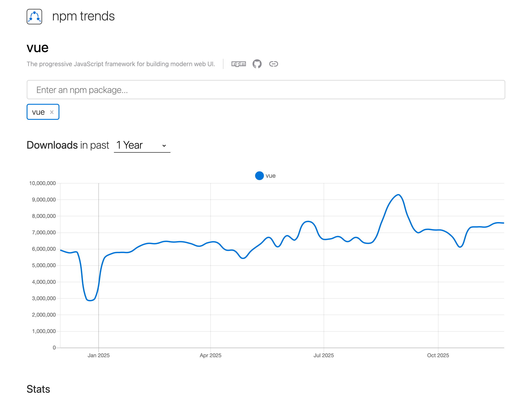Click the Jan 2025 axis label
The image size is (532, 410).
click(x=98, y=355)
